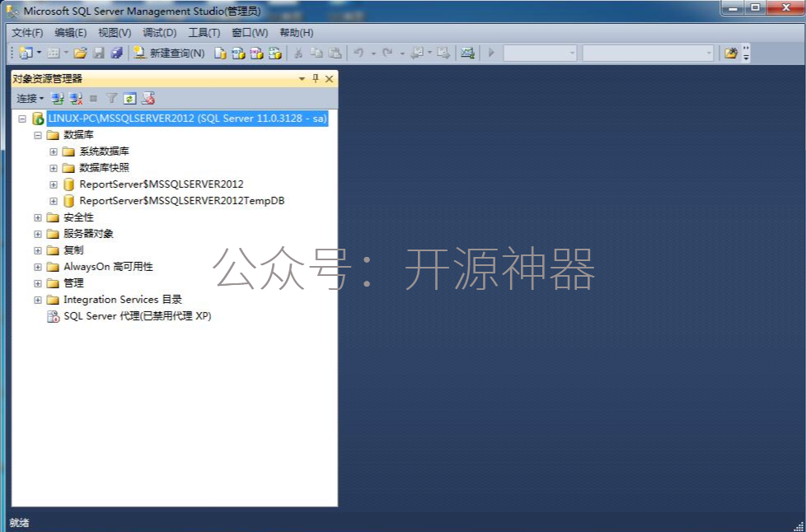
Task: Click the Stop square icon in Object Explorer
Action: point(94,98)
